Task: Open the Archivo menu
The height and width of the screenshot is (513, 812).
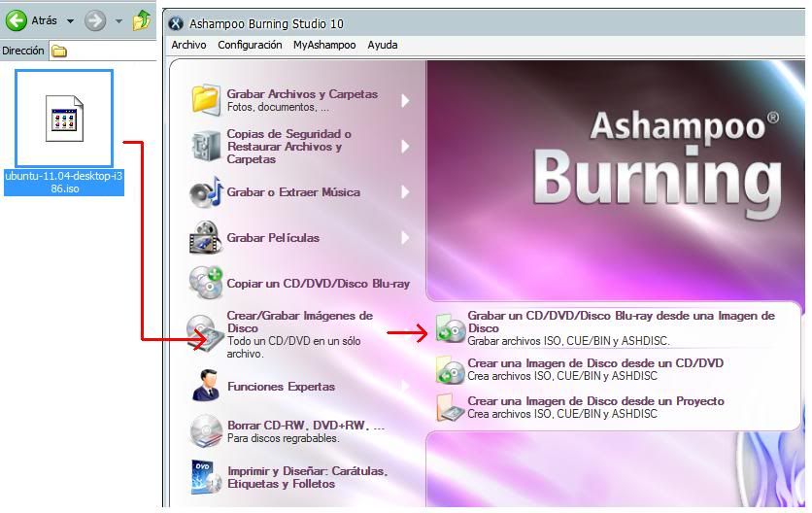Action: click(188, 45)
